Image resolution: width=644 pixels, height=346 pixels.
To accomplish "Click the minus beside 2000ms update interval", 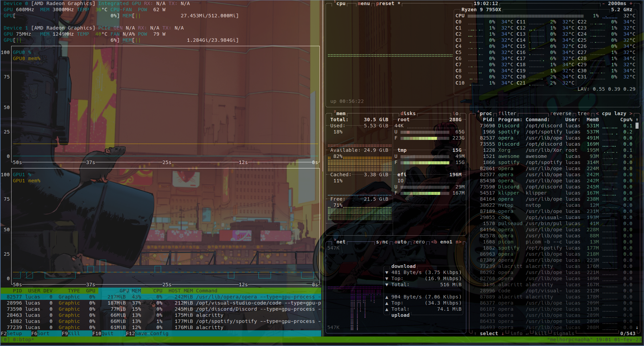I will pyautogui.click(x=604, y=3).
